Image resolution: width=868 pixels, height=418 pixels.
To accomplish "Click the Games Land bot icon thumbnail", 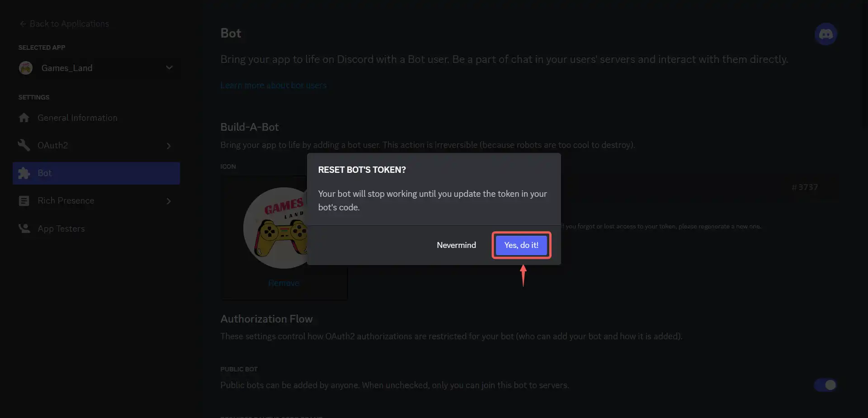I will coord(276,228).
